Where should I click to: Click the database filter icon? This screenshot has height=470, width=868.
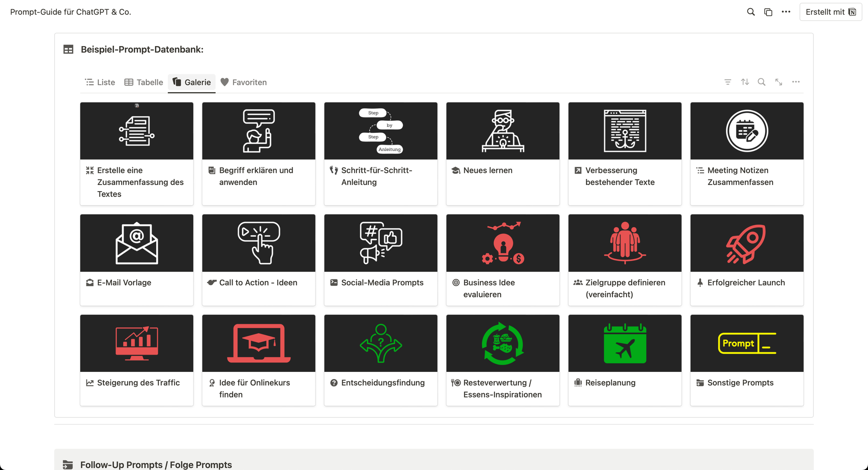pos(728,82)
